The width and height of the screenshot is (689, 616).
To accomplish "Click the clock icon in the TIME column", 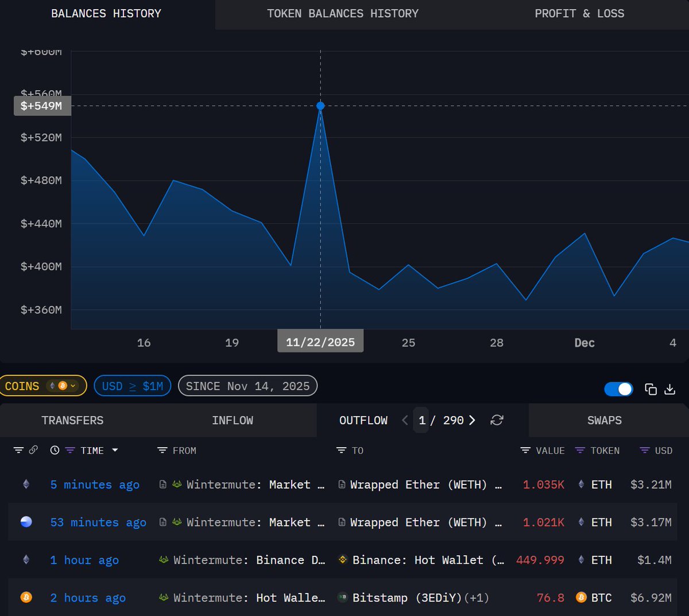I will coord(54,450).
